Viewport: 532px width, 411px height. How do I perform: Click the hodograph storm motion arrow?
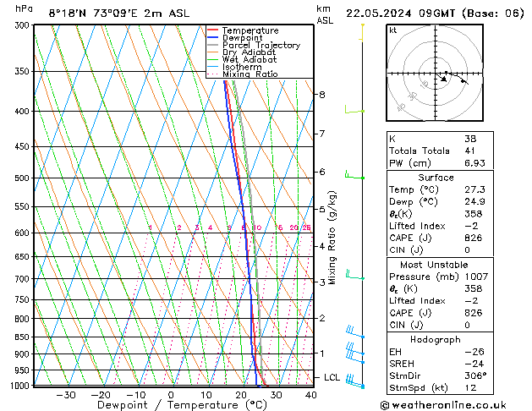coord(441,78)
